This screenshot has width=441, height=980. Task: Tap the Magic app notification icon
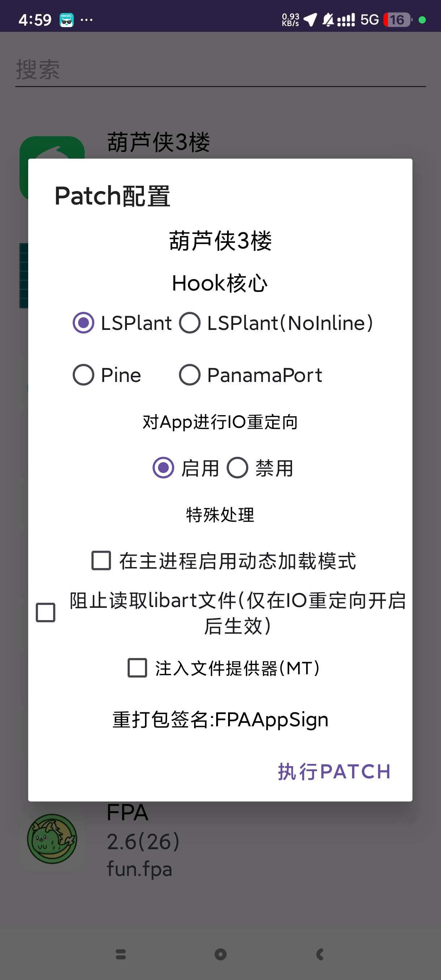67,20
